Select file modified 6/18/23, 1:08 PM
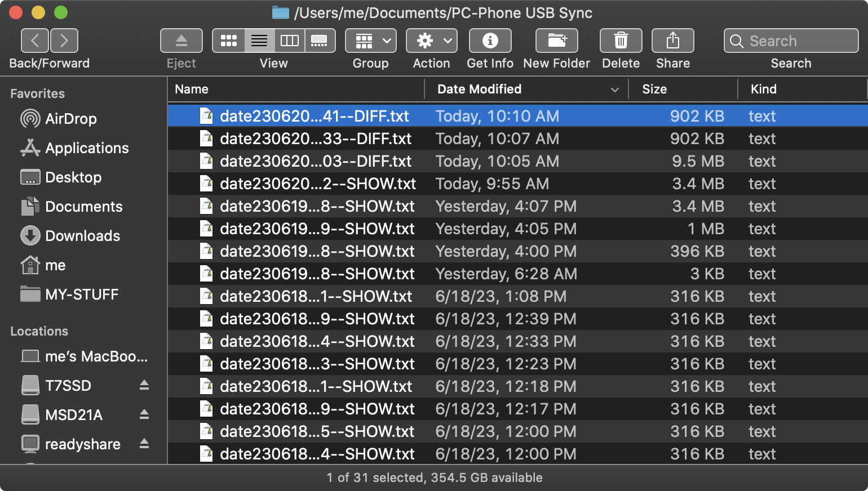 click(x=517, y=296)
